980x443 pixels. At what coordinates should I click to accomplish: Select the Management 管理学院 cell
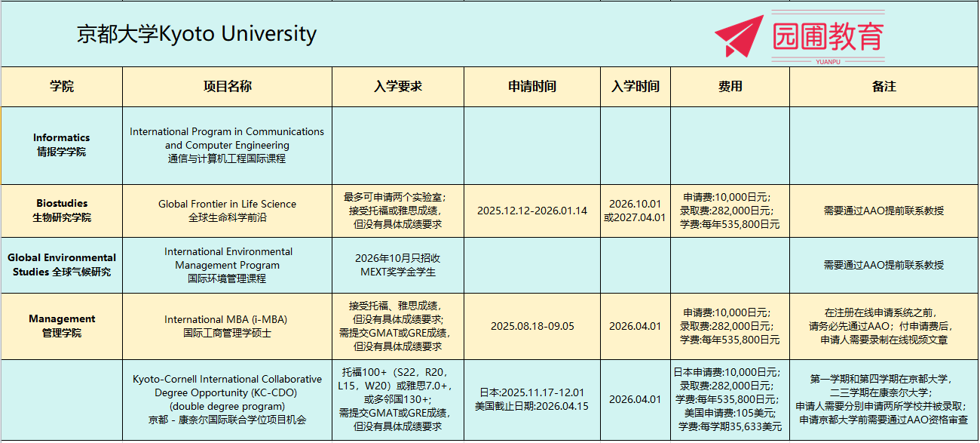[62, 326]
